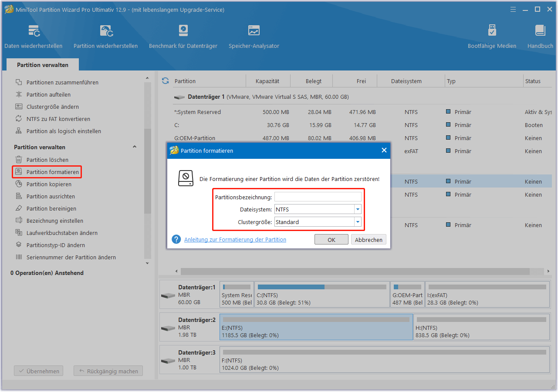The image size is (558, 392).
Task: Click Partition löschen trash icon
Action: coord(19,160)
